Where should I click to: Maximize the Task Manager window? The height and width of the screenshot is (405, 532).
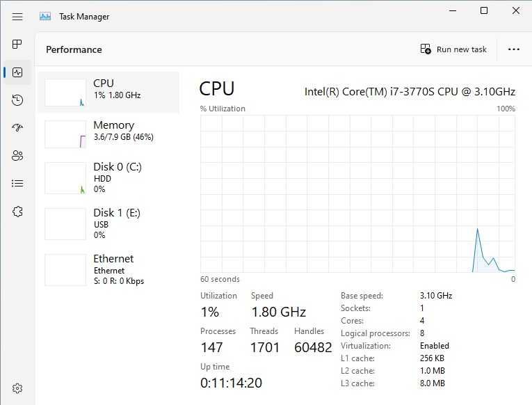(484, 11)
